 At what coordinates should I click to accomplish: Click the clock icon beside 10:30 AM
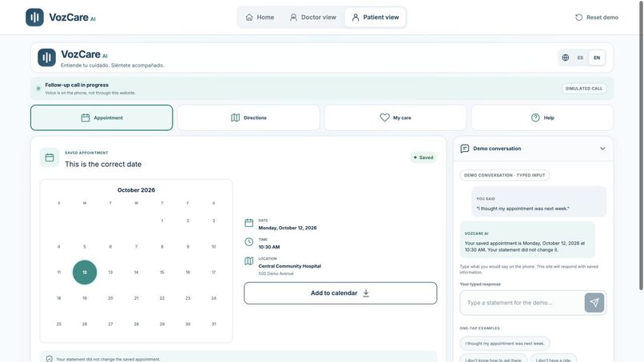pyautogui.click(x=249, y=242)
